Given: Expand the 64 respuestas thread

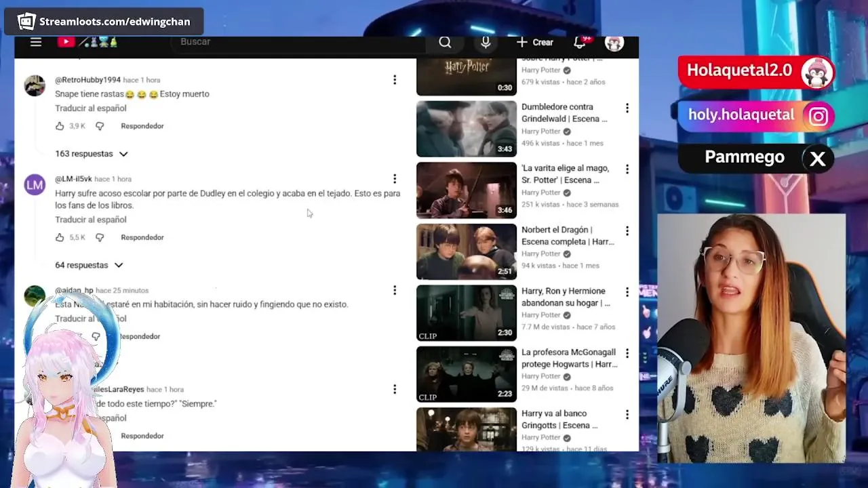Looking at the screenshot, I should (x=89, y=265).
